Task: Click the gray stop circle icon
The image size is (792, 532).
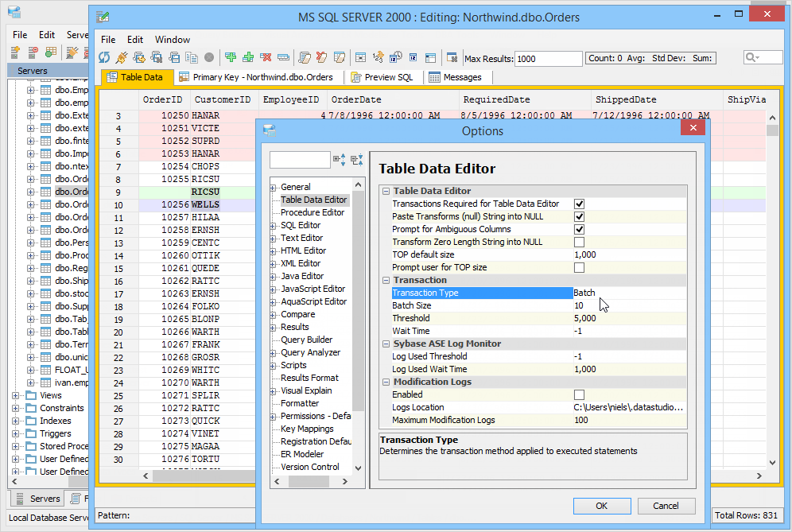Action: [x=209, y=57]
